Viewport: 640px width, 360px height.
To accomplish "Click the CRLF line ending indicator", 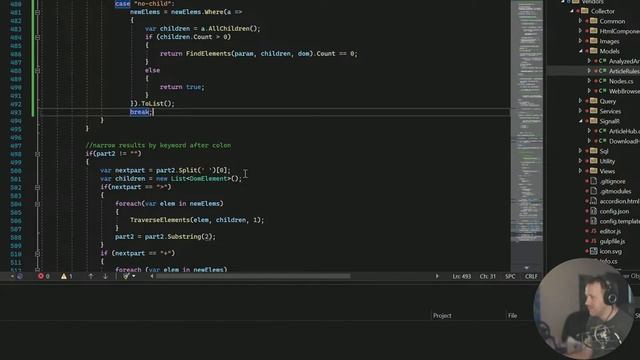I will [x=531, y=276].
